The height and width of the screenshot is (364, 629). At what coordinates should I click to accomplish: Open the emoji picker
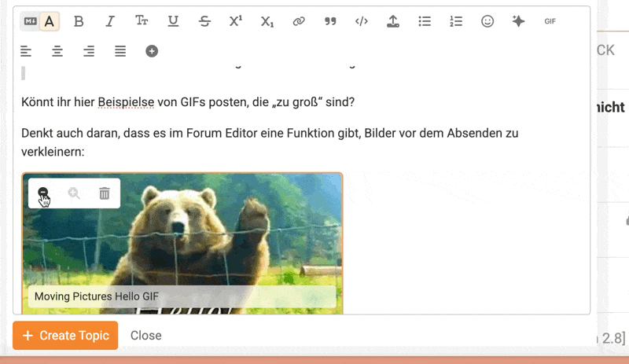(487, 22)
